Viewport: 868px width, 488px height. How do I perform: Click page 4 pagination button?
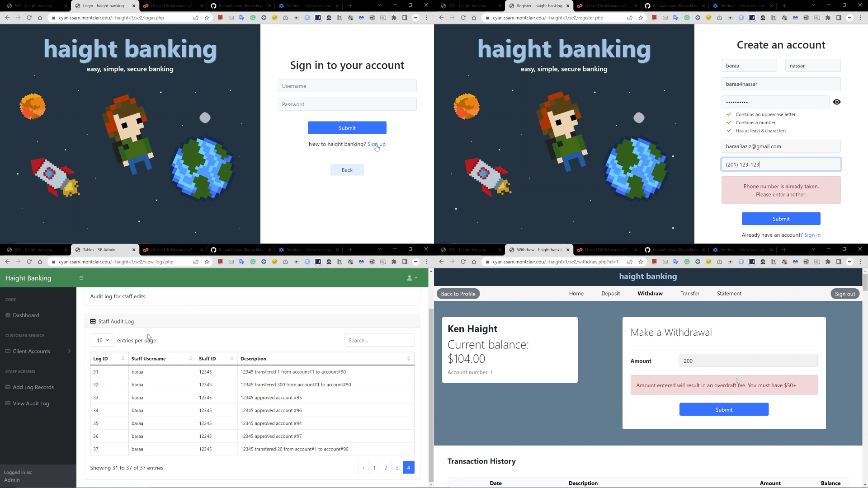(x=408, y=468)
